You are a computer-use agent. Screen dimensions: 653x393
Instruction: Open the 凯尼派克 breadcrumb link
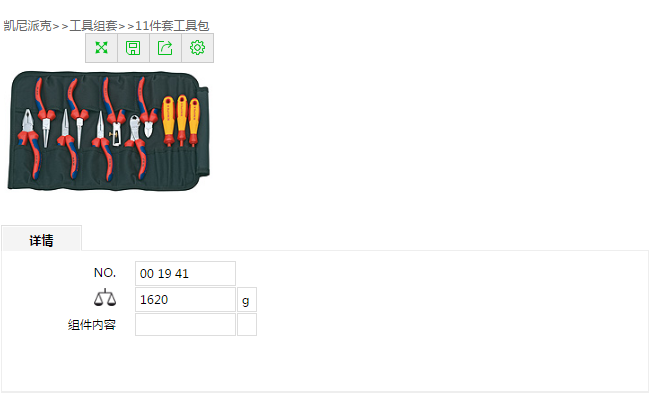click(27, 26)
